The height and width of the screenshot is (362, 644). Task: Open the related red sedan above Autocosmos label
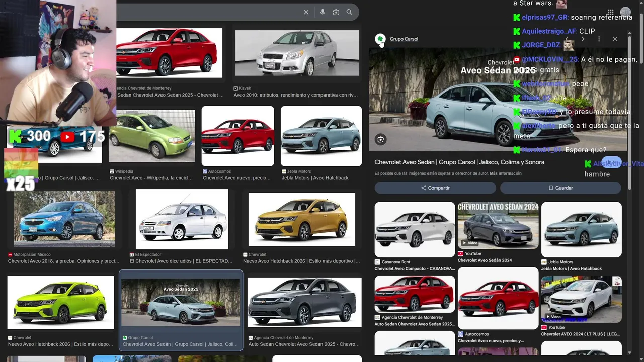[498, 298]
